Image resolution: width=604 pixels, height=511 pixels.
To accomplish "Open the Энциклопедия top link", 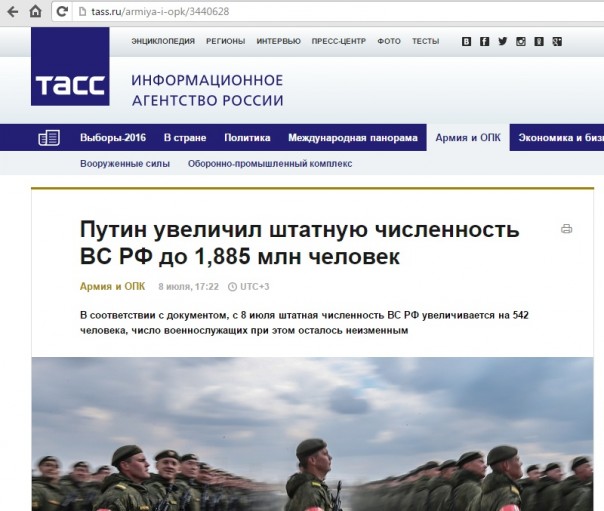I will pos(163,41).
